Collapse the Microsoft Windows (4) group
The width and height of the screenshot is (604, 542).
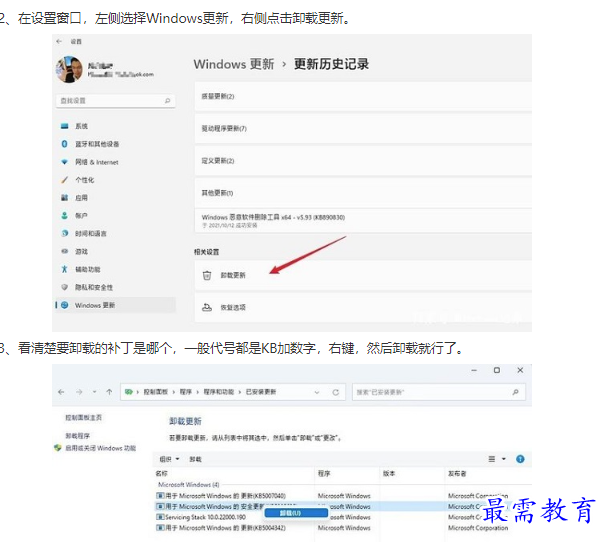(x=189, y=485)
